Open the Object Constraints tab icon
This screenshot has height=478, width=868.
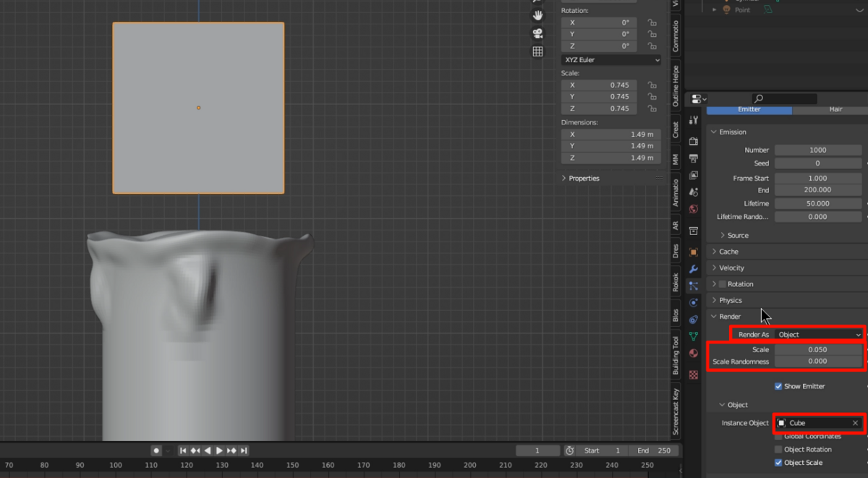click(x=694, y=320)
